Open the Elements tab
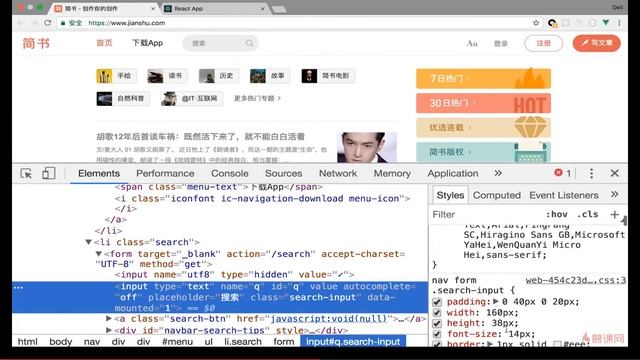This screenshot has width=640, height=360. [x=99, y=173]
